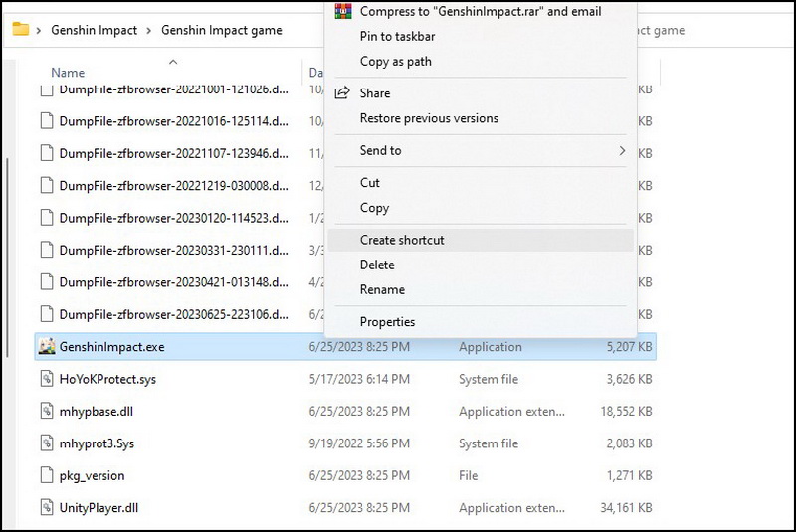Click icon of DumpFile-zfbrowser-20230331-230111 file
The width and height of the screenshot is (796, 532).
point(47,250)
